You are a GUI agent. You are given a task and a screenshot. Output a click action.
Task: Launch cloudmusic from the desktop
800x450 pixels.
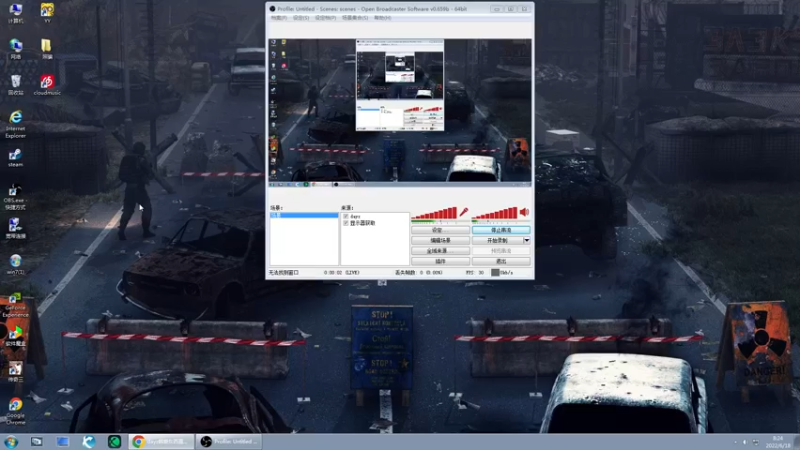coord(47,85)
